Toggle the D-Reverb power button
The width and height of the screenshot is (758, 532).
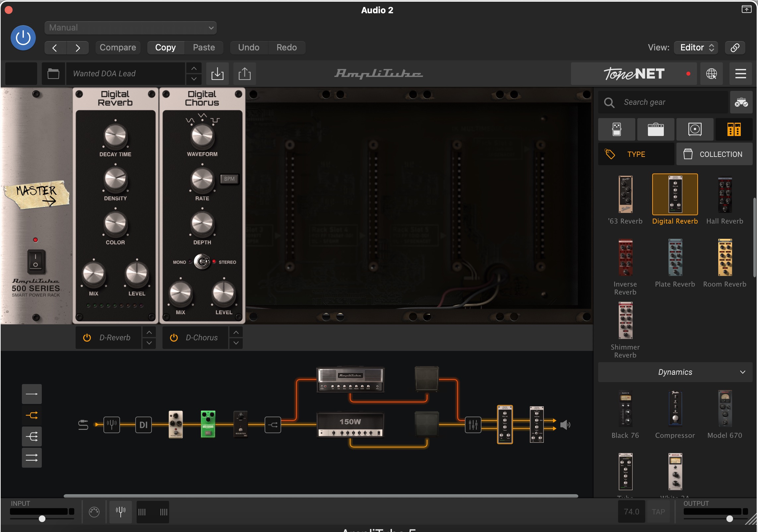pos(87,338)
